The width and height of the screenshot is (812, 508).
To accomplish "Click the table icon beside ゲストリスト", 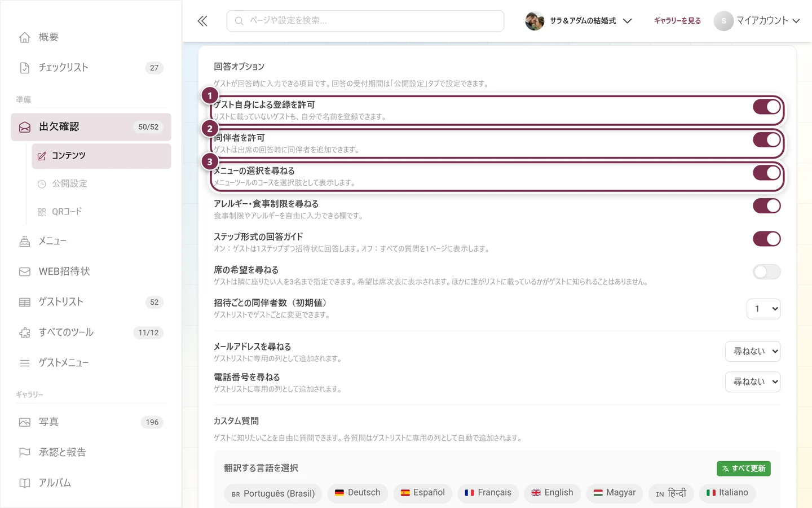I will tap(25, 302).
